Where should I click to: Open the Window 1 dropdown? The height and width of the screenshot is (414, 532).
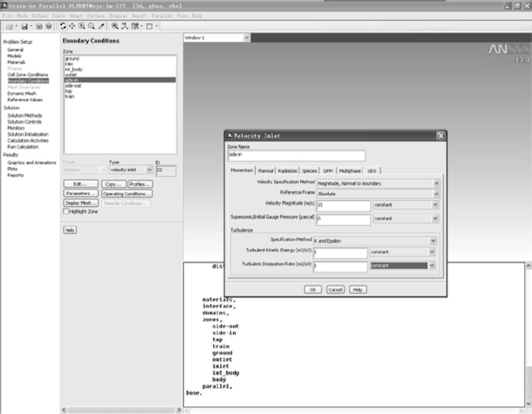tap(247, 38)
